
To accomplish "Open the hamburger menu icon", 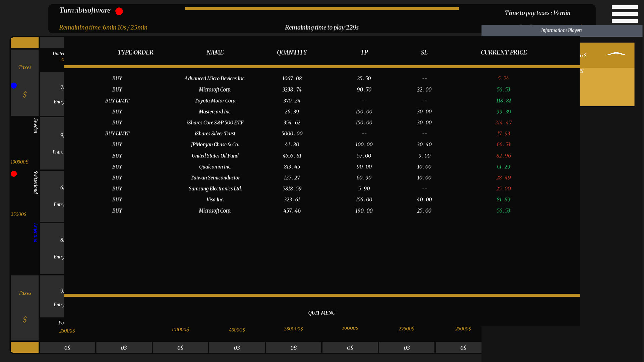I will tap(625, 14).
